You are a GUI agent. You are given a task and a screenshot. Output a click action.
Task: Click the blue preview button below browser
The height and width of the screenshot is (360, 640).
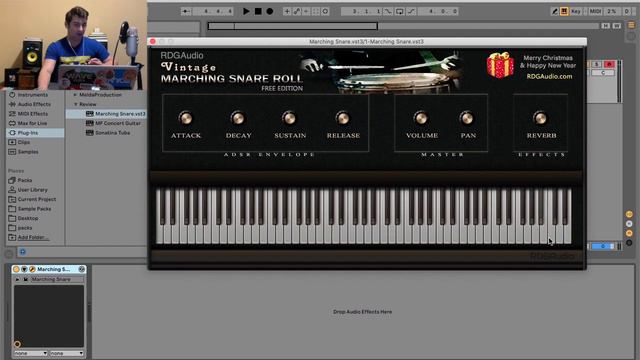pyautogui.click(x=23, y=252)
